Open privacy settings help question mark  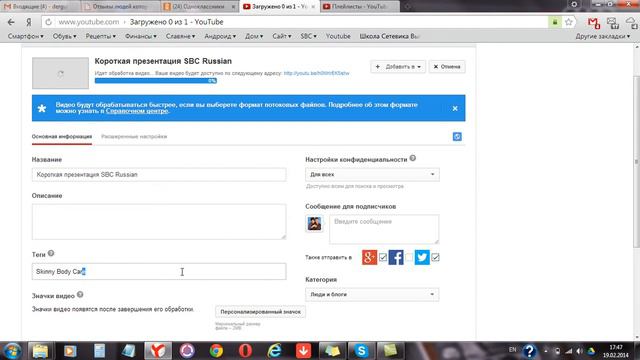(413, 158)
